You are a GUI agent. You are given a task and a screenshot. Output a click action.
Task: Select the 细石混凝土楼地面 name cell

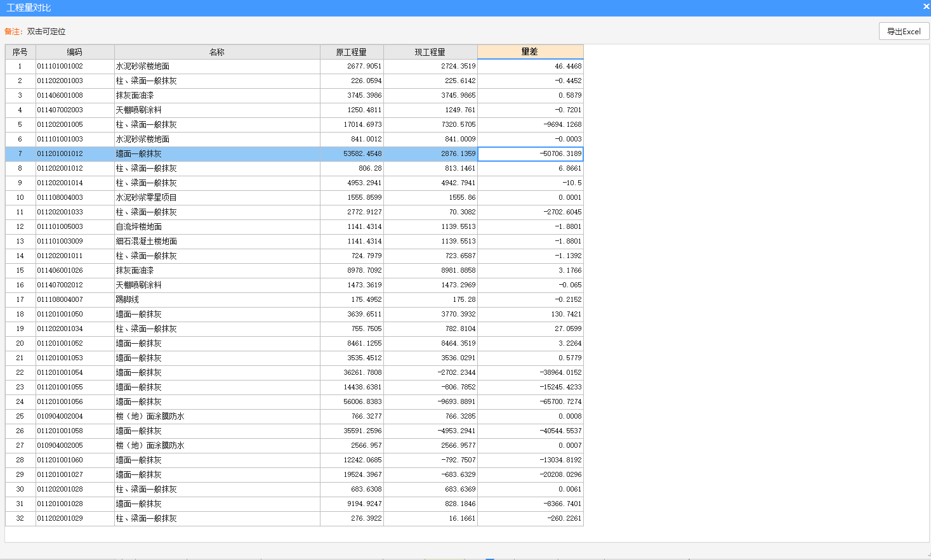[217, 241]
